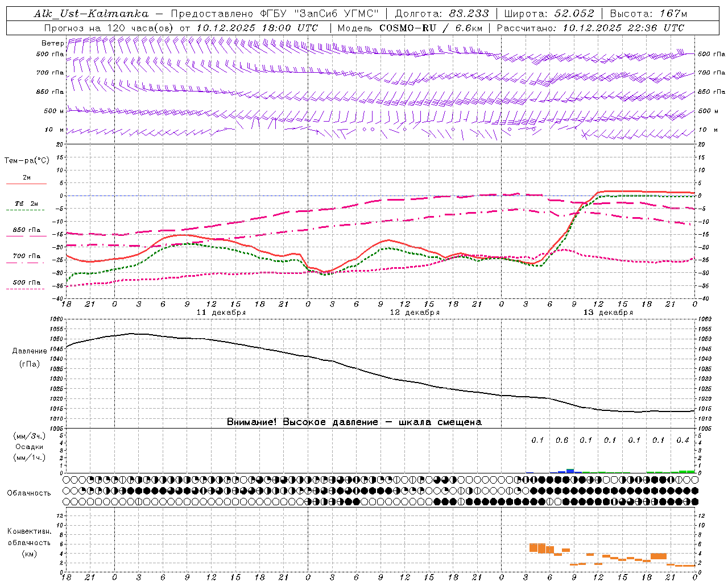Click the date label '12 декабря'
728x582 pixels.
pyautogui.click(x=415, y=313)
